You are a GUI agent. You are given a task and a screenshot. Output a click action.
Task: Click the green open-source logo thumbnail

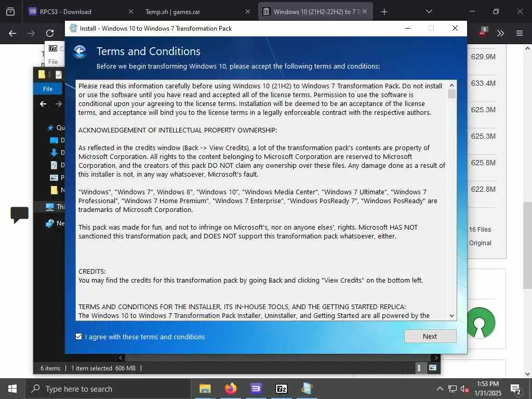[481, 323]
